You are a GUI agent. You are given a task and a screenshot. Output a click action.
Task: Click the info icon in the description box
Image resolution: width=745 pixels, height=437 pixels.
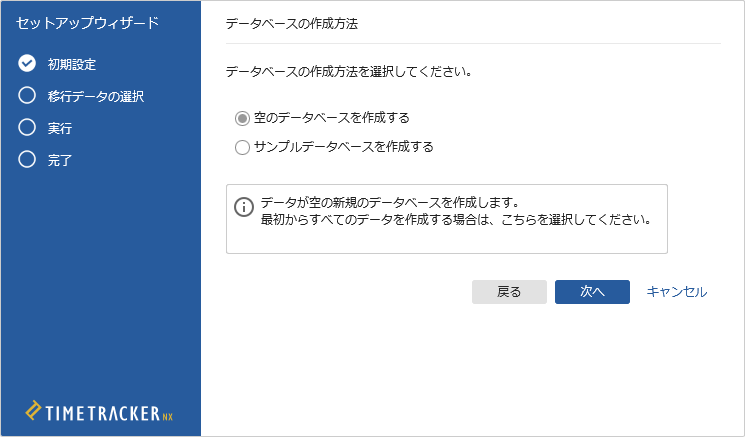coord(243,207)
